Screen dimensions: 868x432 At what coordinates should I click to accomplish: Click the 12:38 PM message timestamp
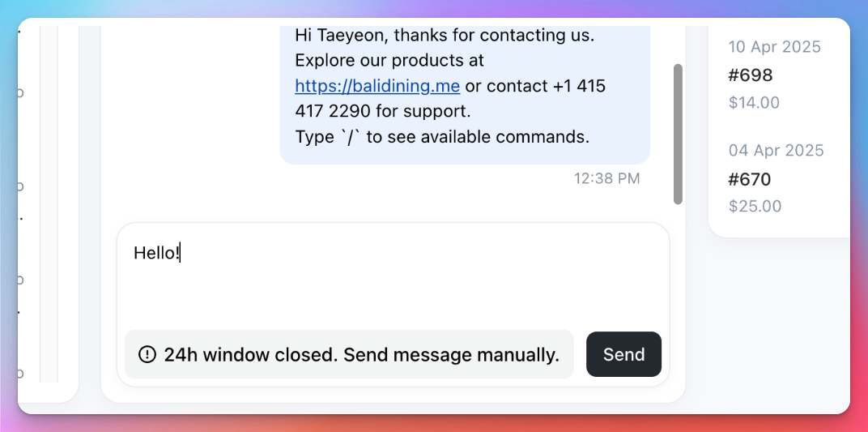[x=606, y=178]
